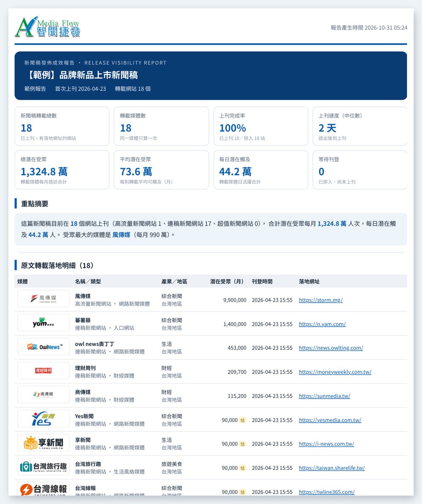Click the 新聞稿轉載總數 card
The image size is (422, 504).
pyautogui.click(x=62, y=126)
